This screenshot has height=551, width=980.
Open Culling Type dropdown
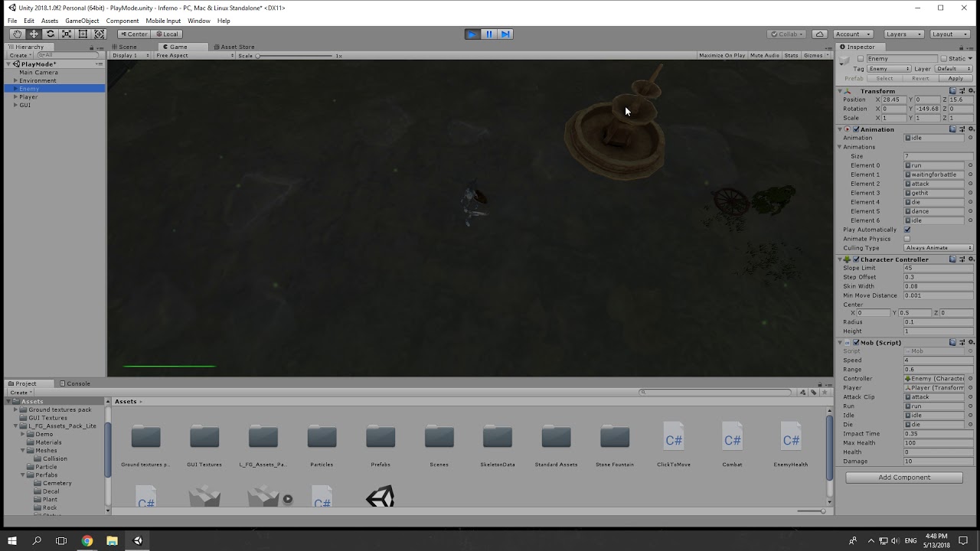click(x=939, y=248)
